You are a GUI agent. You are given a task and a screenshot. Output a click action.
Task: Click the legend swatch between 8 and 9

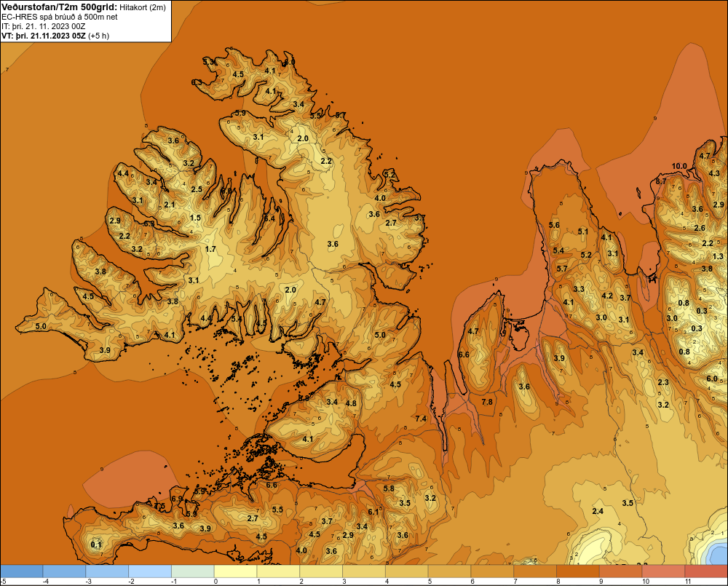[577, 571]
